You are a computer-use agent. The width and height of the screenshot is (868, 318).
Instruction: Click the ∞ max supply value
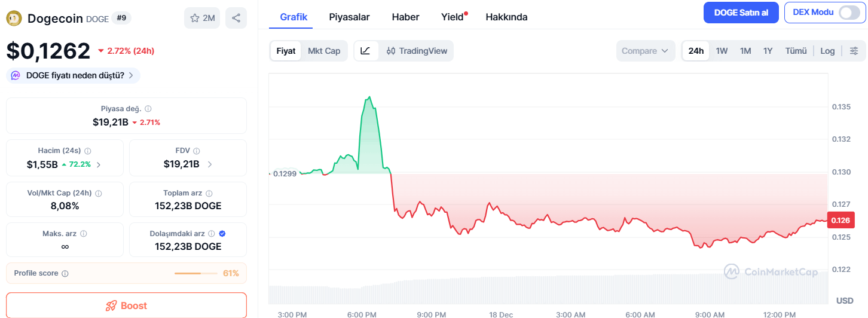point(65,246)
